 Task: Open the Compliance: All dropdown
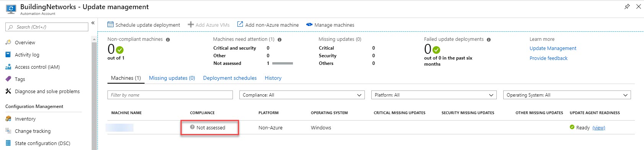coord(302,95)
